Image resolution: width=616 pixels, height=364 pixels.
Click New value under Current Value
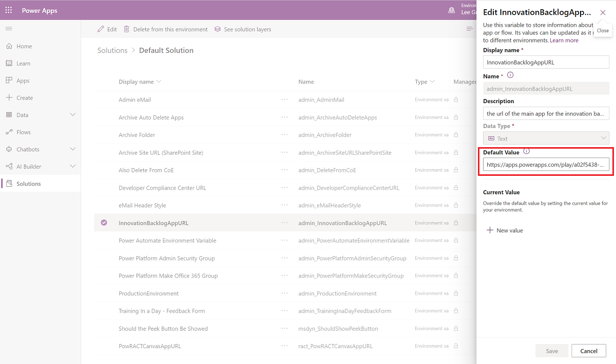coord(505,230)
